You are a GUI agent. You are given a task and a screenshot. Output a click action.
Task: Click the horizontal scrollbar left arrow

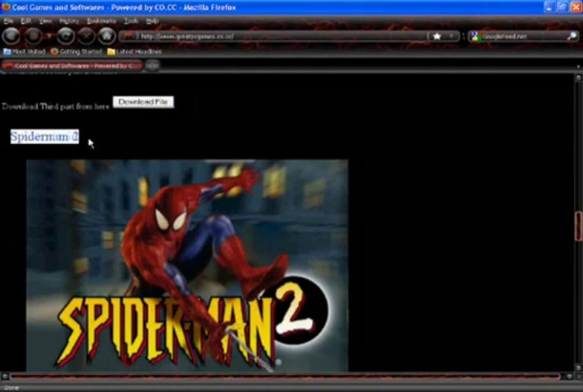[4, 376]
